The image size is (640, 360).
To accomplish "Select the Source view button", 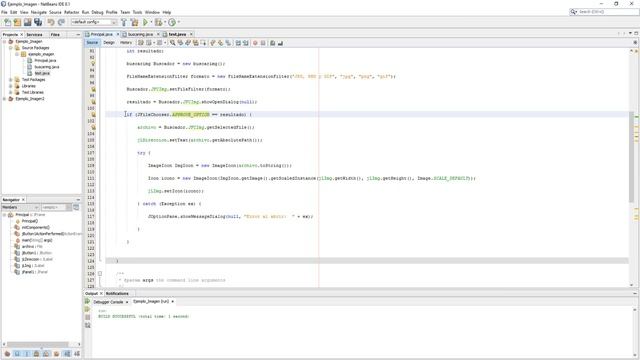I will pyautogui.click(x=92, y=42).
